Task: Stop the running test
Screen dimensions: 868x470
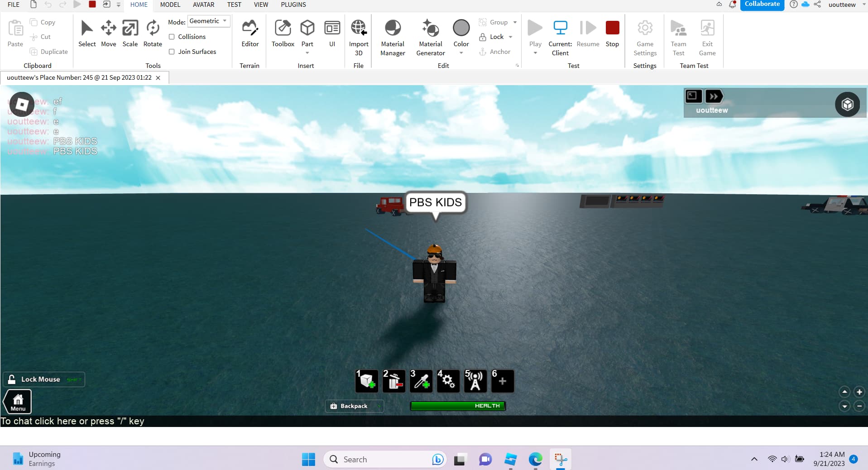Action: coord(612,33)
